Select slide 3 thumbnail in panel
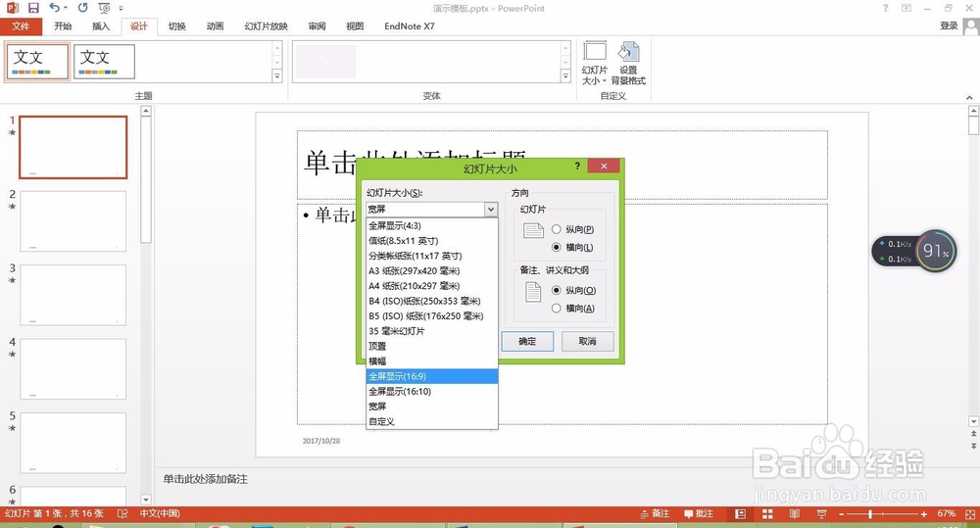The image size is (980, 528). [x=73, y=295]
